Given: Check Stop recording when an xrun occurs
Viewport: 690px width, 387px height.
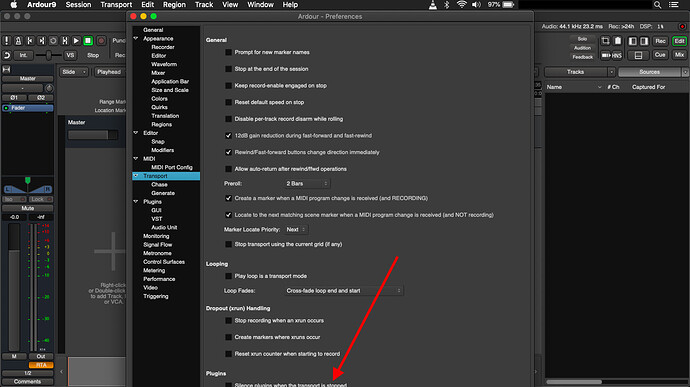Looking at the screenshot, I should click(x=228, y=321).
